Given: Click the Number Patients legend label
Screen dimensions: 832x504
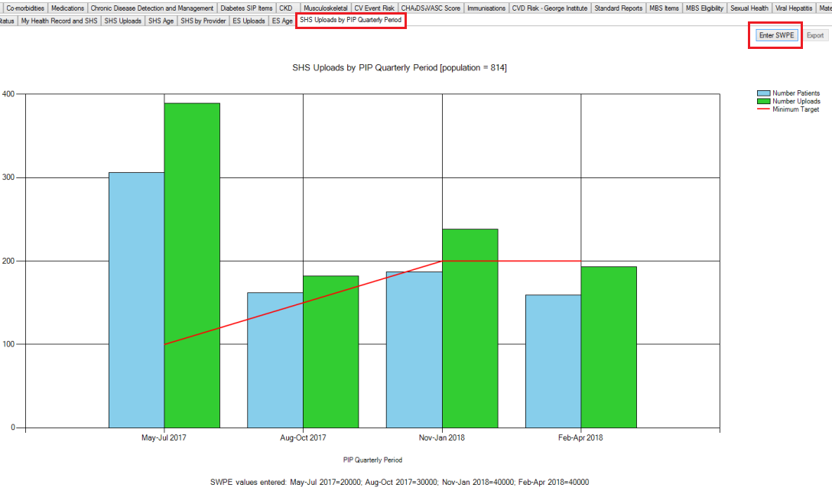Looking at the screenshot, I should (x=796, y=93).
